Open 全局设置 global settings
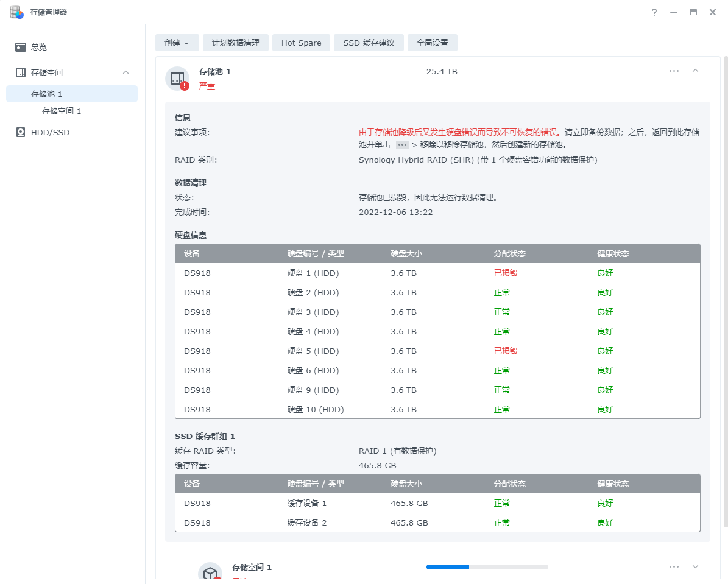Viewport: 728px width, 584px height. (x=432, y=43)
